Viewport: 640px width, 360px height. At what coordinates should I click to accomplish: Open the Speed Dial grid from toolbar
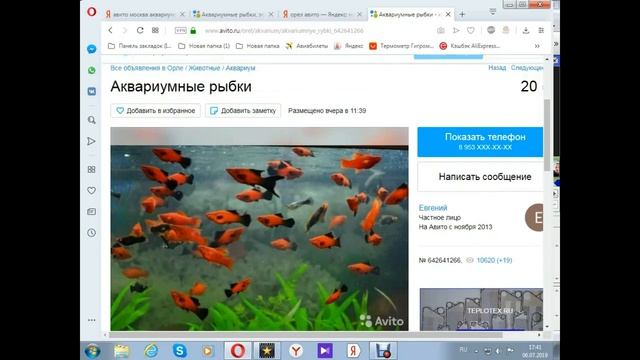[x=155, y=30]
